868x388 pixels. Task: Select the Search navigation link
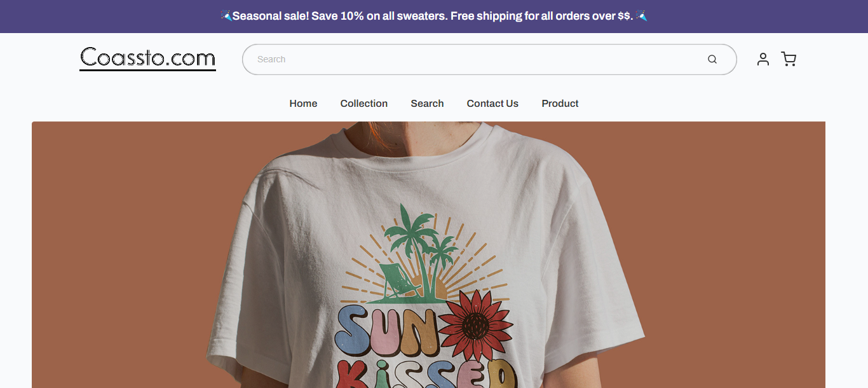(427, 104)
